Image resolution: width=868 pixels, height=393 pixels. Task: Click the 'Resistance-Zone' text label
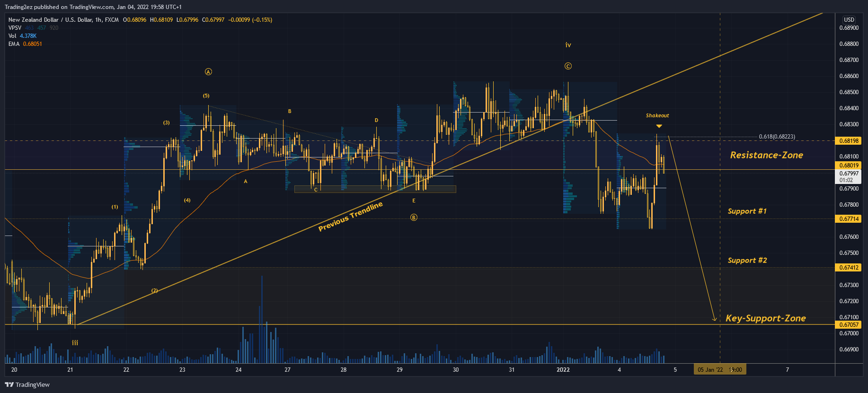click(x=766, y=155)
